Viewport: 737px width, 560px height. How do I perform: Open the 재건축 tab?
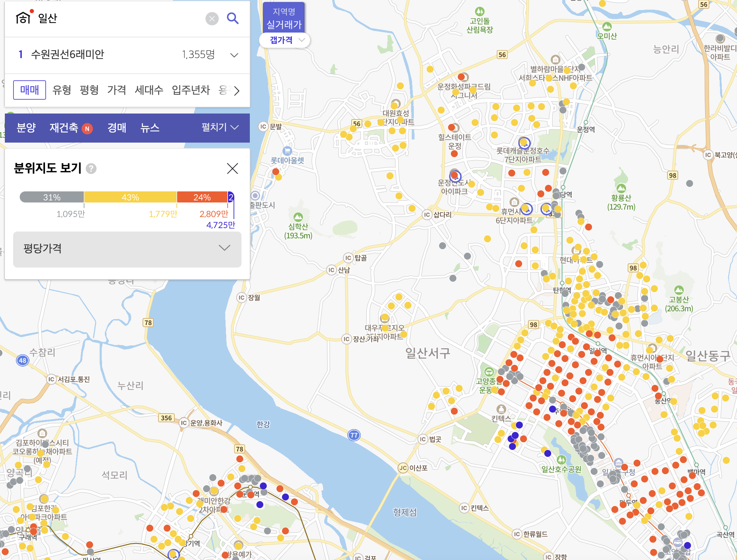pyautogui.click(x=64, y=128)
